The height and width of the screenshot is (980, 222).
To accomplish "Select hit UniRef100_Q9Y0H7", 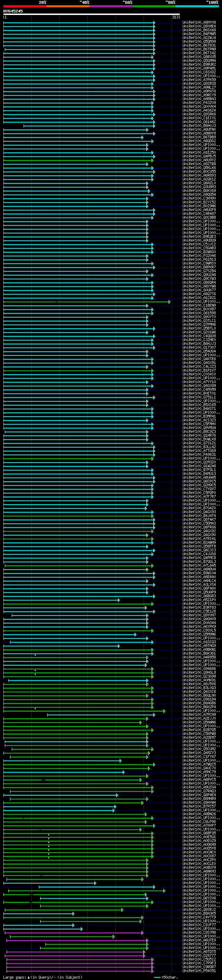I will tap(199, 615).
